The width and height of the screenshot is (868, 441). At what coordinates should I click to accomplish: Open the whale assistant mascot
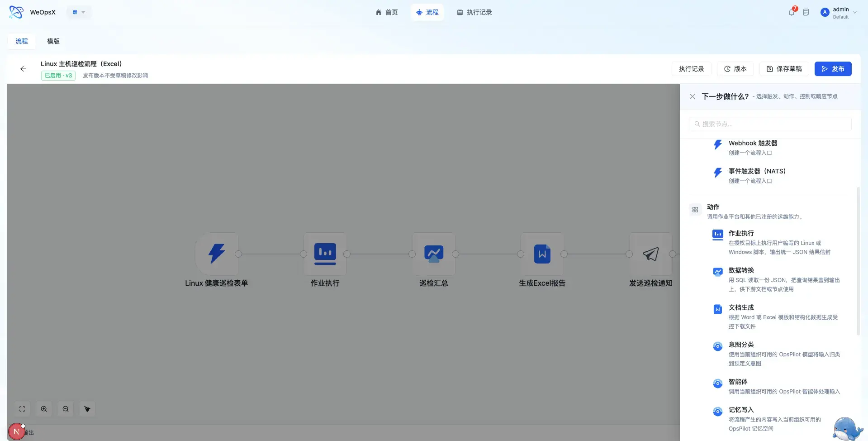847,428
